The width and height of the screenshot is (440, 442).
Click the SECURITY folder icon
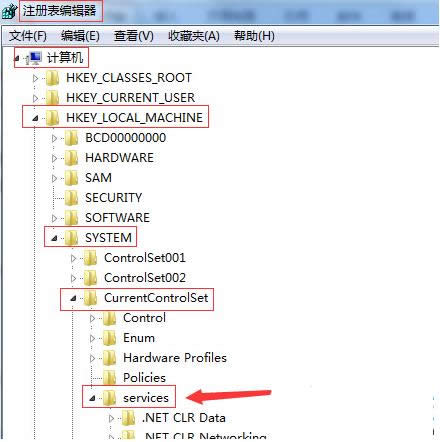[x=71, y=198]
